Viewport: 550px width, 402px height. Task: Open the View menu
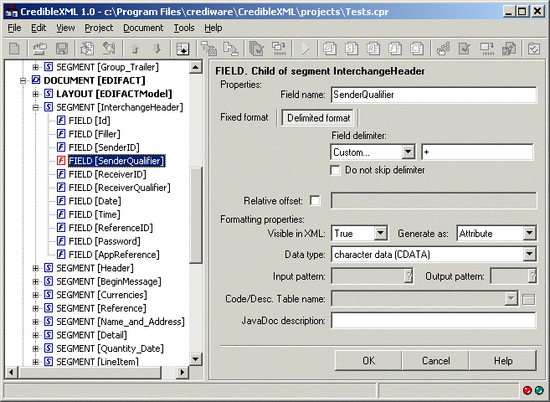[x=66, y=28]
